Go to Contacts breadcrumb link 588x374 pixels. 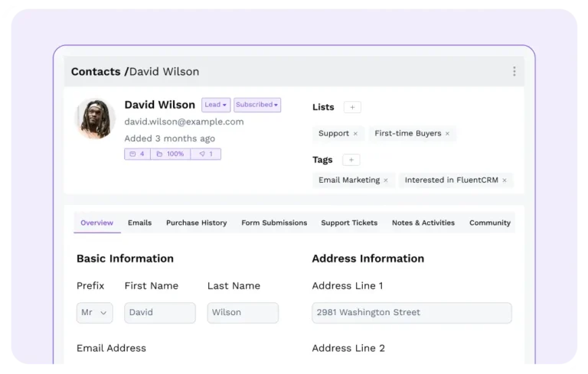[x=96, y=72]
